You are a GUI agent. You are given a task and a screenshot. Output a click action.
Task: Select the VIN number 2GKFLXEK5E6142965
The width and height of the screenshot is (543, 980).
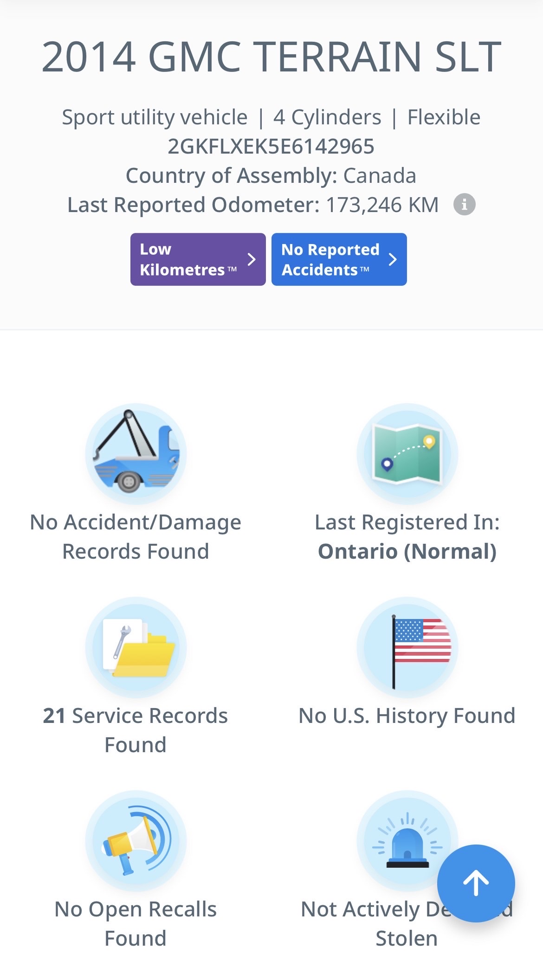[271, 147]
